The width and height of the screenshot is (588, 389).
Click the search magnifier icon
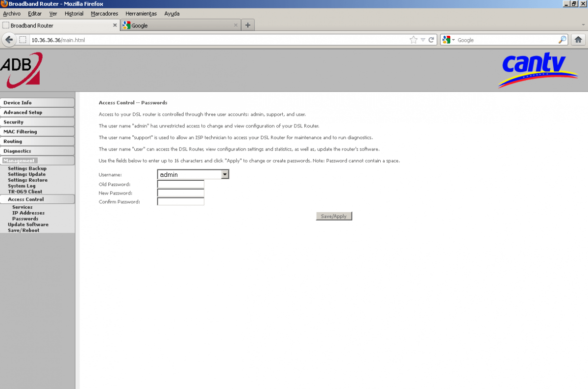point(563,40)
